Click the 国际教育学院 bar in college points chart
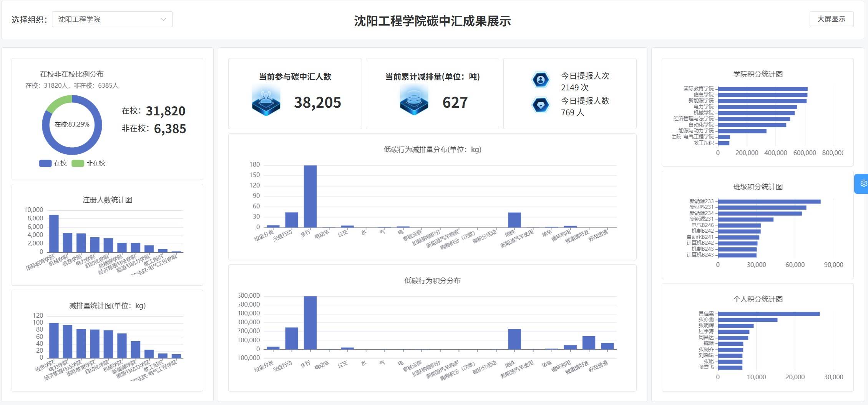868x405 pixels. coord(762,89)
